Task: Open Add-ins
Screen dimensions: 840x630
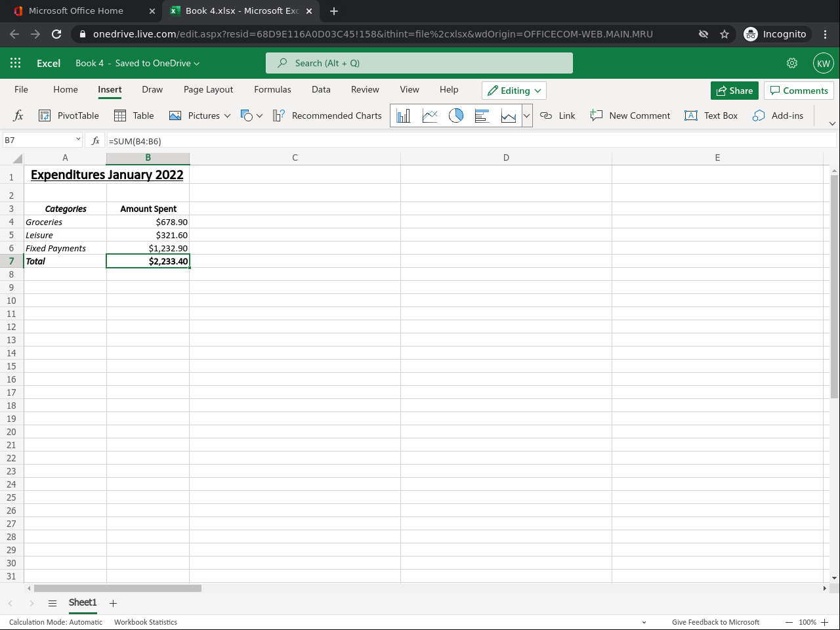Action: (x=778, y=115)
